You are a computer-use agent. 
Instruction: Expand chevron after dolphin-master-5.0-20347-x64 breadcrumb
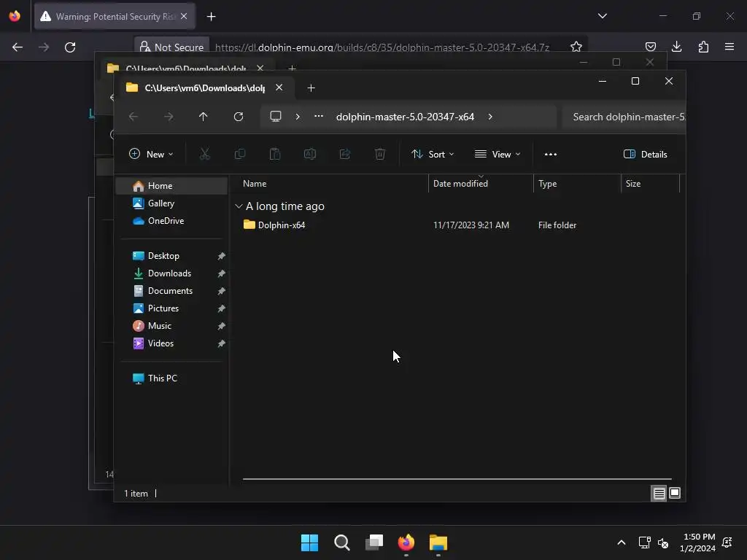[x=490, y=117]
